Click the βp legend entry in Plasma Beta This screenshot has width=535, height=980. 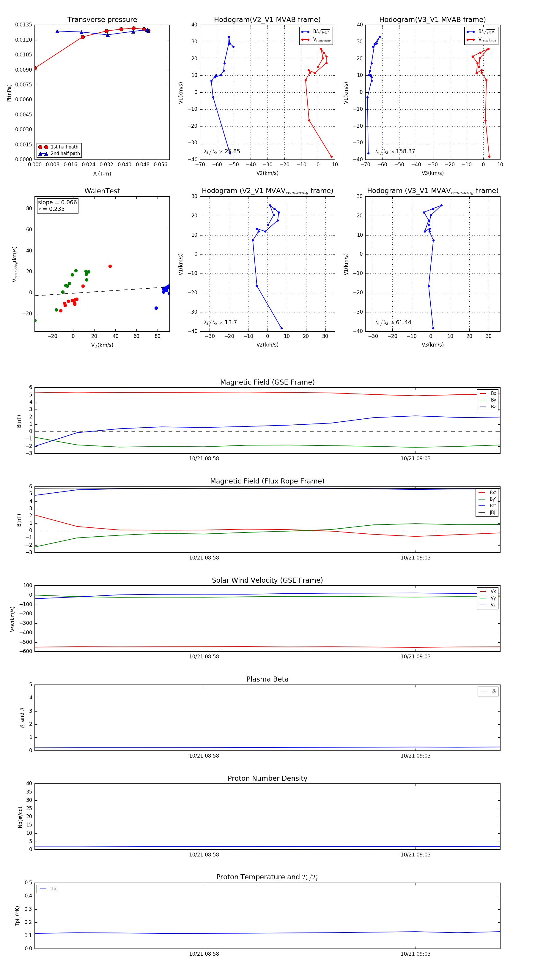click(x=488, y=691)
